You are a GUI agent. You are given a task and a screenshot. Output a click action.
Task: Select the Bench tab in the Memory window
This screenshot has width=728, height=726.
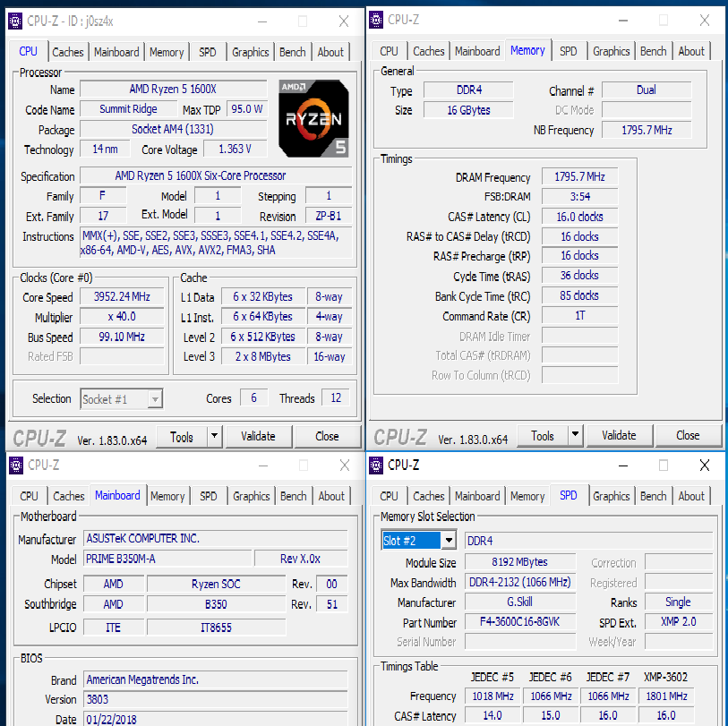click(x=654, y=51)
